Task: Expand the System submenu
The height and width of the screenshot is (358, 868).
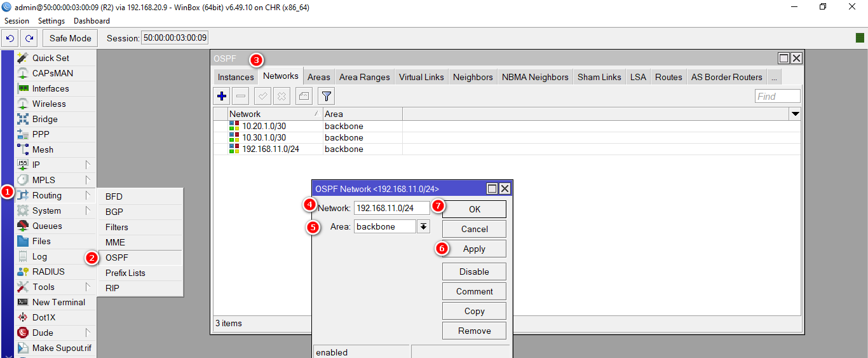Action: click(55, 210)
